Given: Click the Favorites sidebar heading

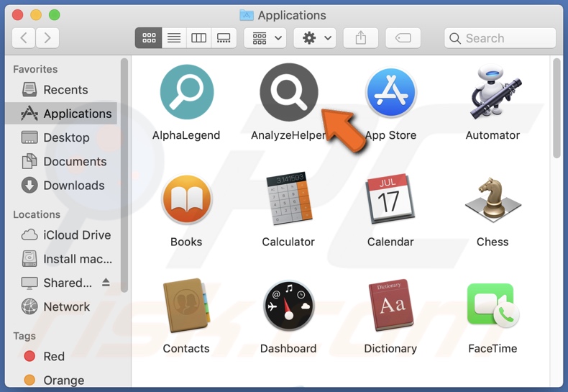Looking at the screenshot, I should (35, 69).
